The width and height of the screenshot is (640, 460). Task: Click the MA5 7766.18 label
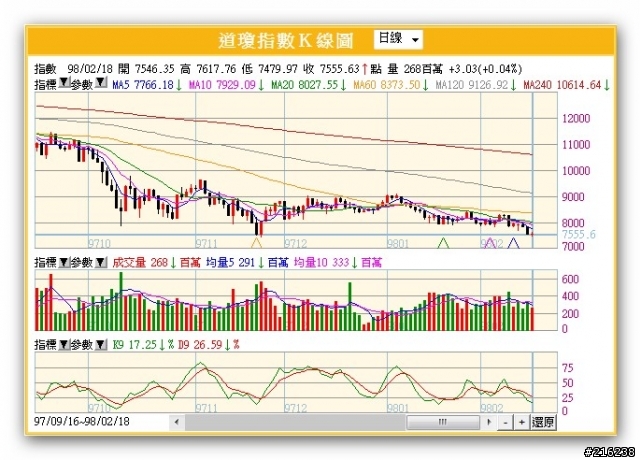(143, 85)
